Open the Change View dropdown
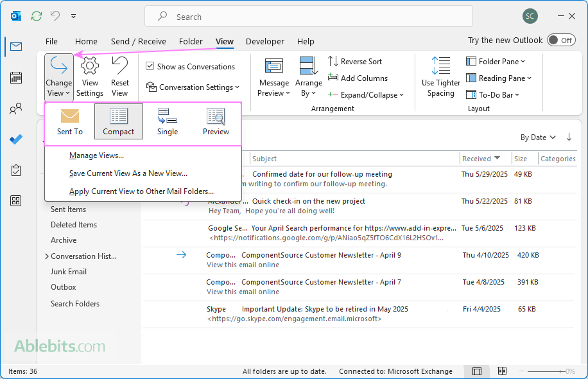588x379 pixels. [59, 77]
